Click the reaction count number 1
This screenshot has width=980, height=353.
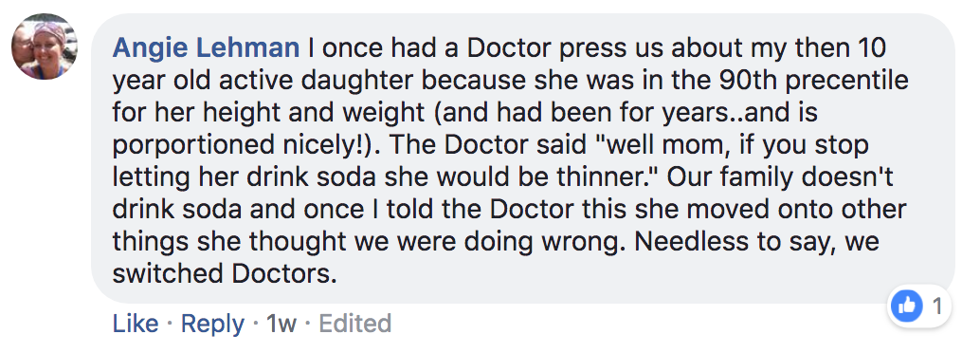pyautogui.click(x=936, y=307)
